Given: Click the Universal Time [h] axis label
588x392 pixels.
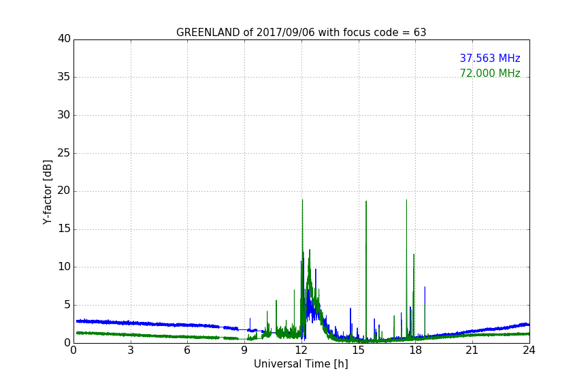Looking at the screenshot, I should point(301,364).
